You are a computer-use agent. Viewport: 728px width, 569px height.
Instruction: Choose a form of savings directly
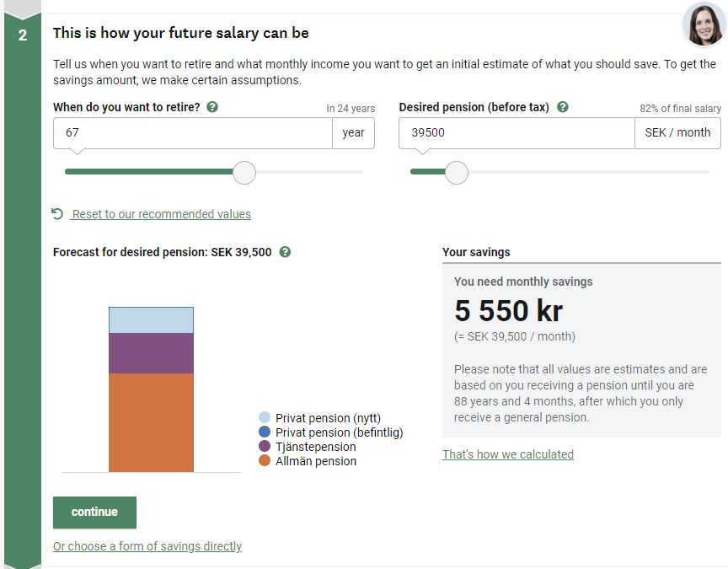pos(147,546)
